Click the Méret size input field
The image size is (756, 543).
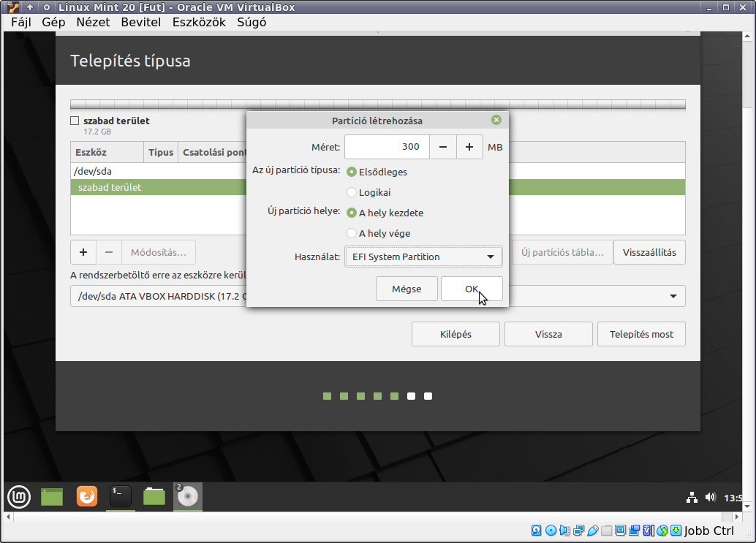coord(388,147)
